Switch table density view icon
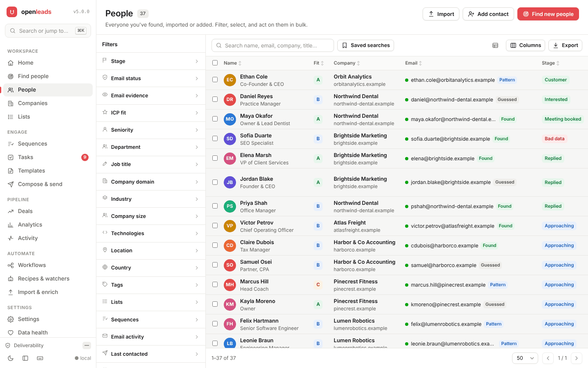The height and width of the screenshot is (368, 588). (495, 45)
